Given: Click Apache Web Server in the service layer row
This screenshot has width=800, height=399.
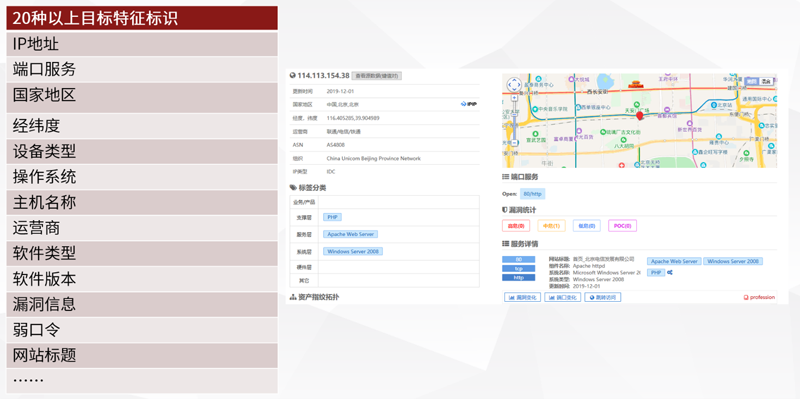Looking at the screenshot, I should [x=351, y=234].
